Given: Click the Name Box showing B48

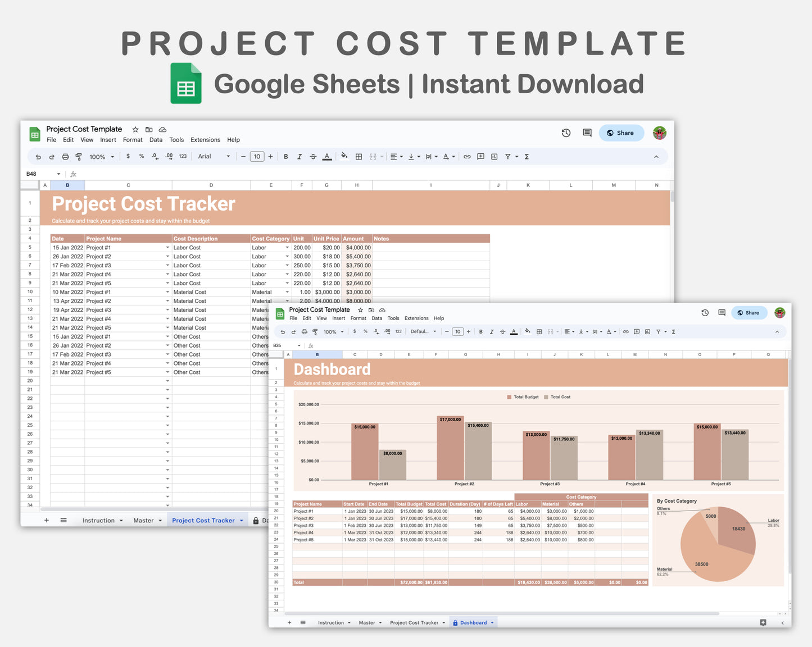Looking at the screenshot, I should (39, 174).
